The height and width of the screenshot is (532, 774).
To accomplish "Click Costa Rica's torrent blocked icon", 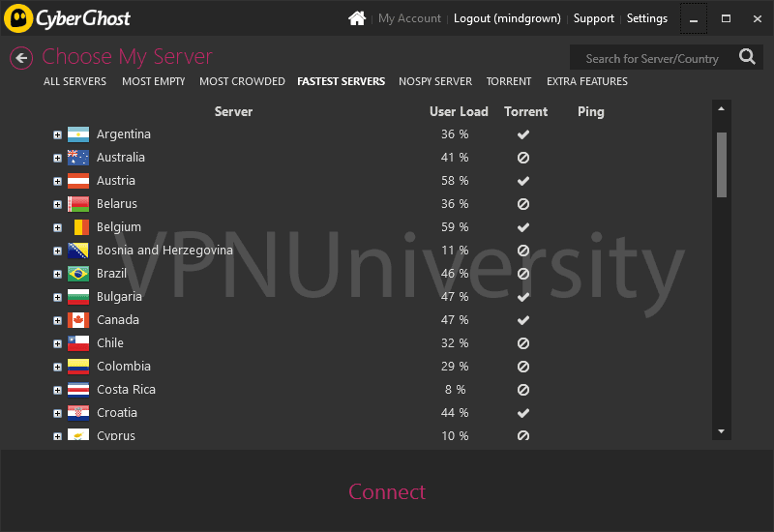I will [x=523, y=390].
